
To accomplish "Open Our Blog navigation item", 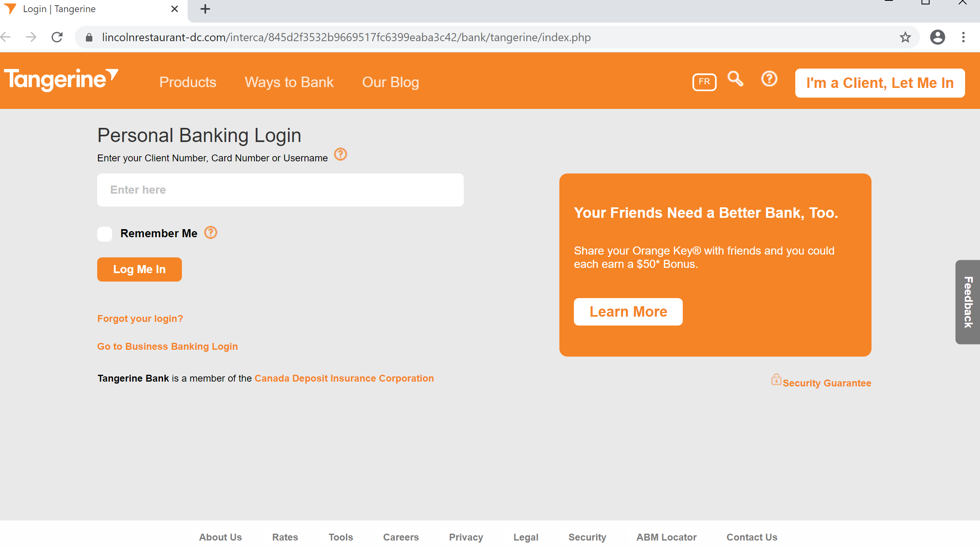I will [390, 82].
